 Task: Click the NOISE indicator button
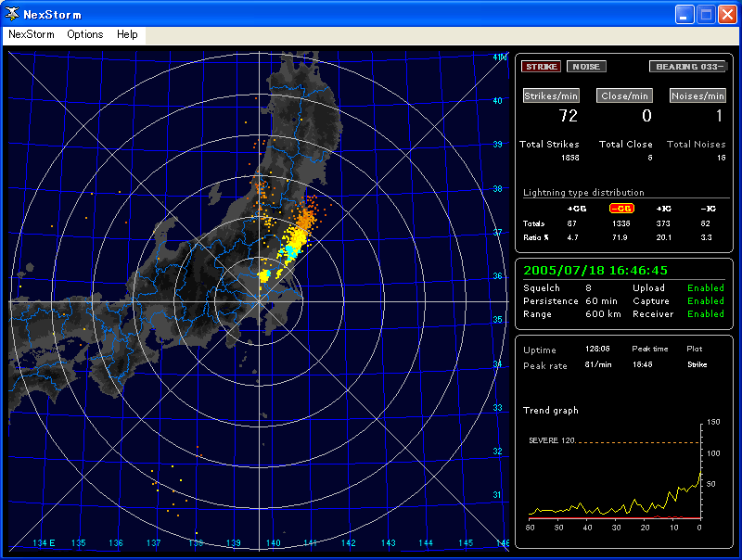pos(586,67)
